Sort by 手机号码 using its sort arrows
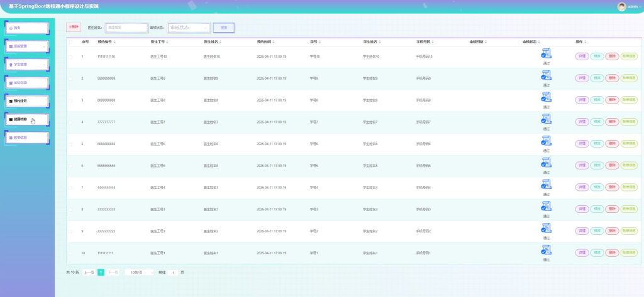 (x=433, y=42)
